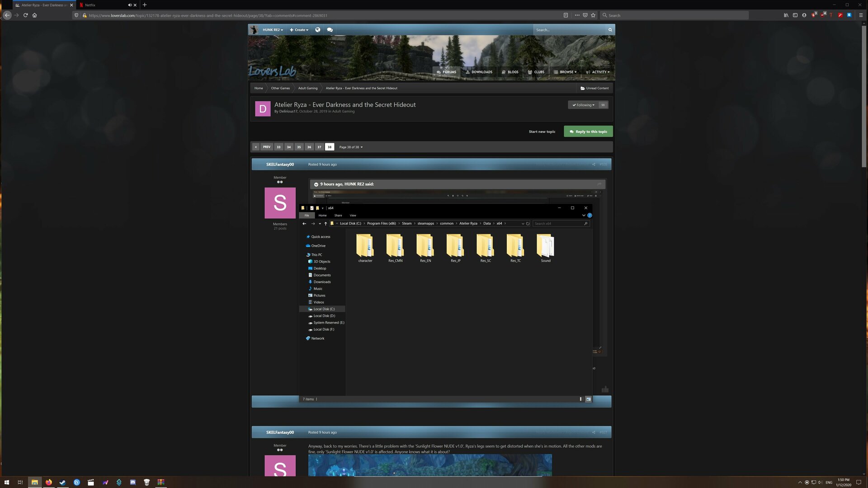Go to PREV page

[267, 147]
